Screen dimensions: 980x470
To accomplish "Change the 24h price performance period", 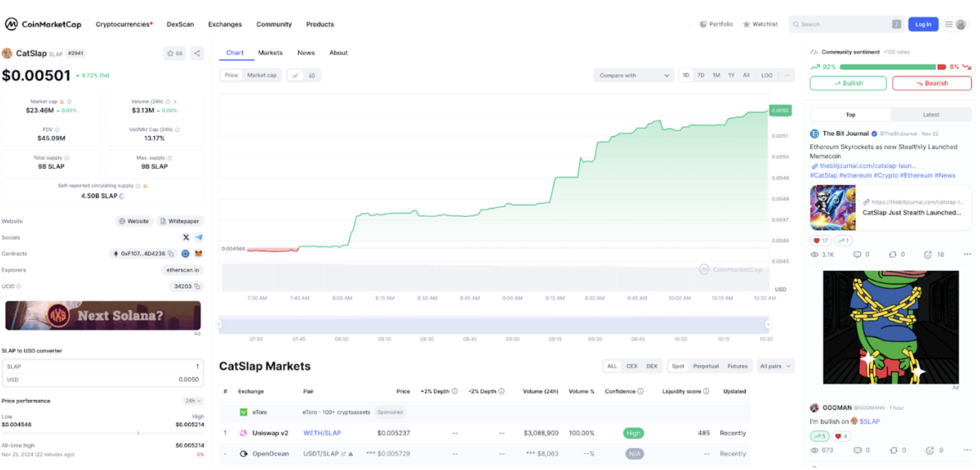I will pyautogui.click(x=193, y=401).
